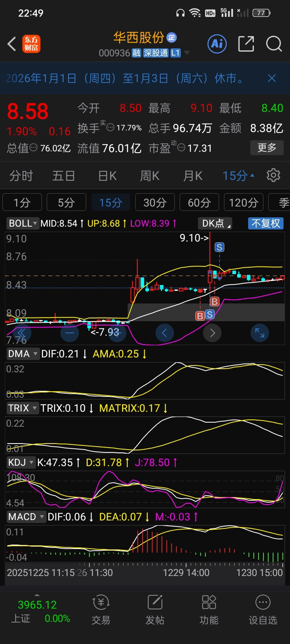Tap the 最高 9.10 value

click(x=201, y=108)
